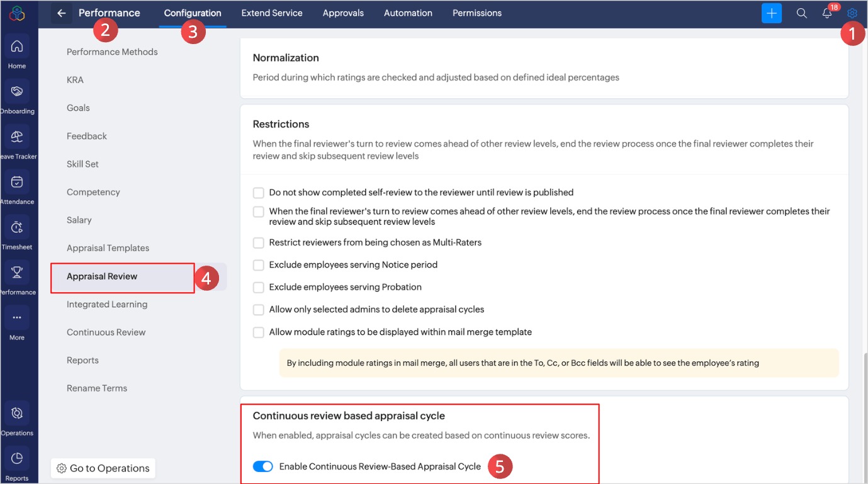Check 'Exclude employees serving Probation'

tap(258, 287)
